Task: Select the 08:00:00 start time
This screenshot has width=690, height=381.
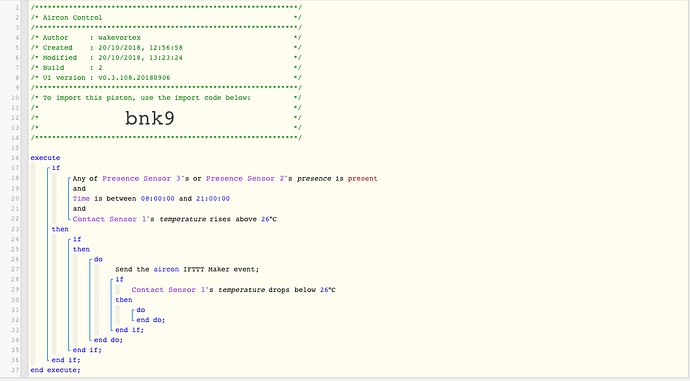Action: click(158, 199)
